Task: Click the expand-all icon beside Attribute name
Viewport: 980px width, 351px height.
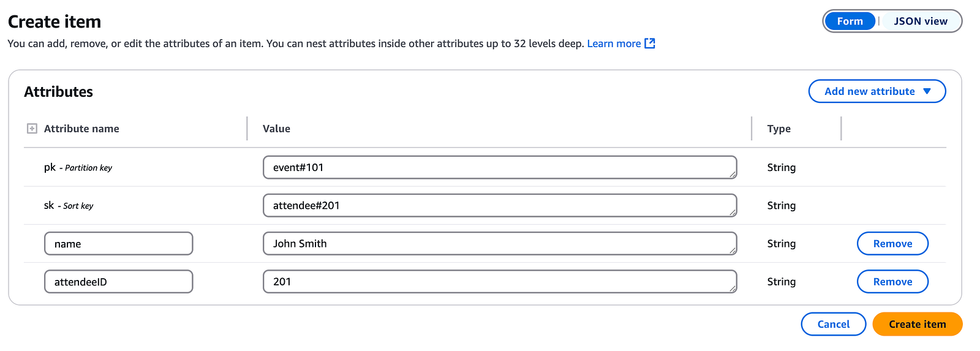Action: 32,129
